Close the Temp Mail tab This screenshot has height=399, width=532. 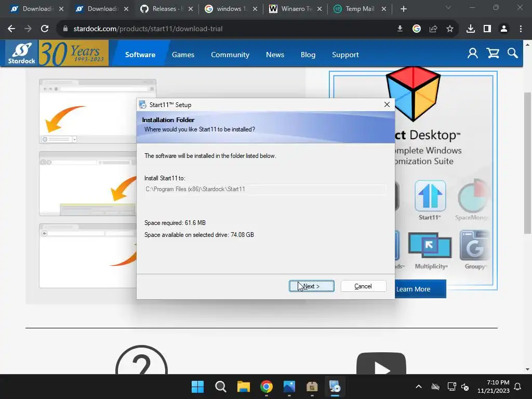[x=384, y=9]
